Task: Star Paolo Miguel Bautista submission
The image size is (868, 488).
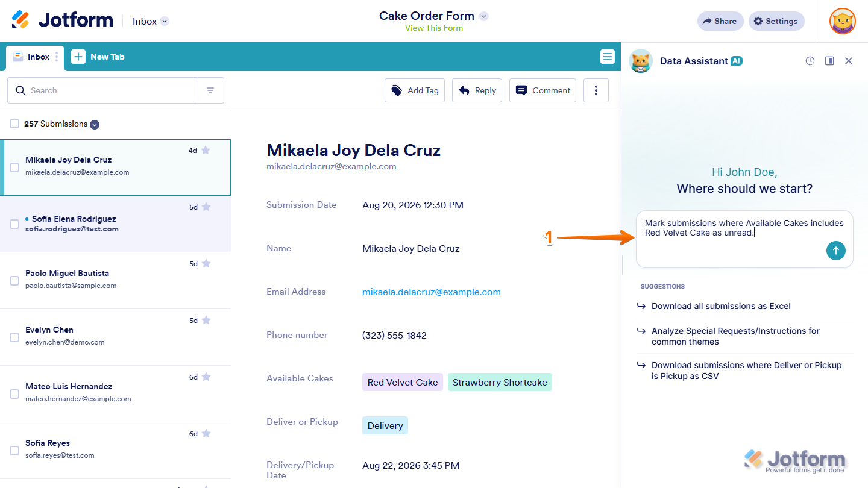Action: (x=206, y=263)
